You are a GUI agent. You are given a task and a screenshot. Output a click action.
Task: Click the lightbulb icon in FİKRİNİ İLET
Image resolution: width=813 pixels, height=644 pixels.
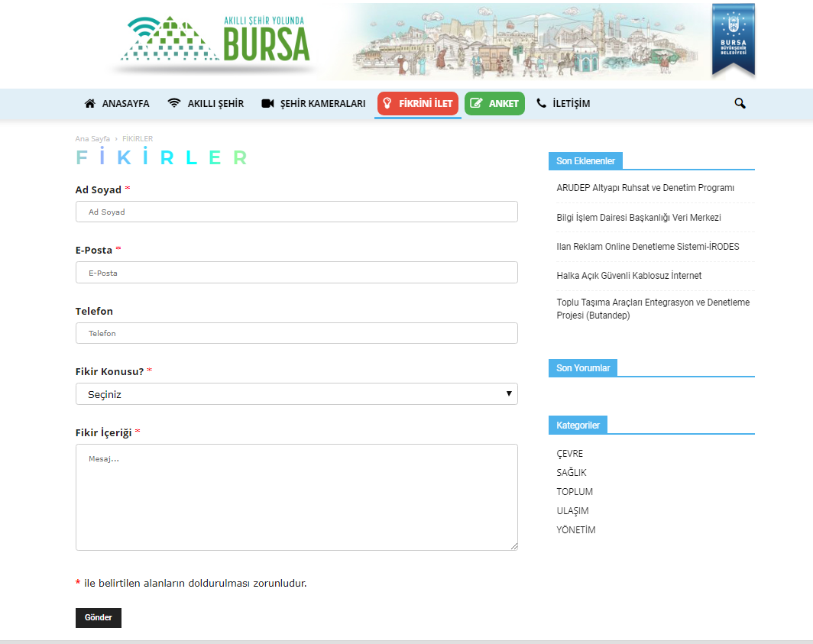point(387,103)
